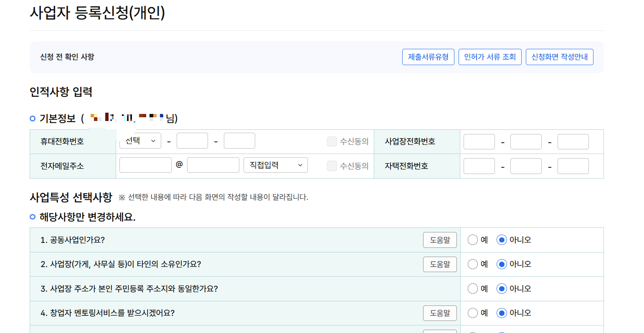Click the email ID field before @
The width and height of the screenshot is (644, 333).
click(145, 165)
